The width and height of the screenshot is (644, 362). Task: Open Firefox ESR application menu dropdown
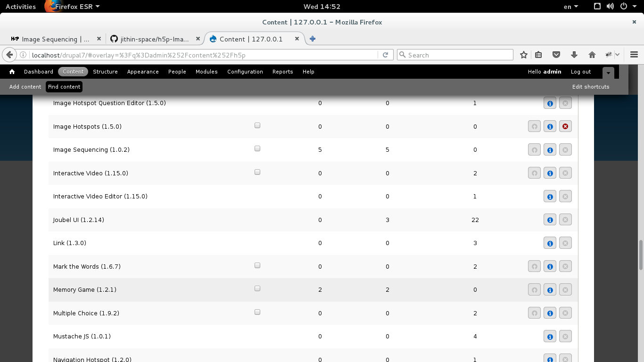click(x=77, y=7)
